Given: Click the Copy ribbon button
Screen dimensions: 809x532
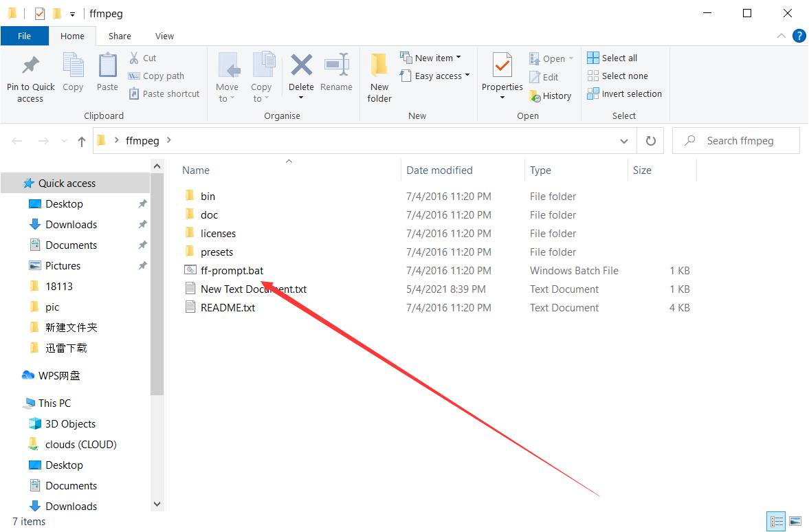Looking at the screenshot, I should 73,72.
